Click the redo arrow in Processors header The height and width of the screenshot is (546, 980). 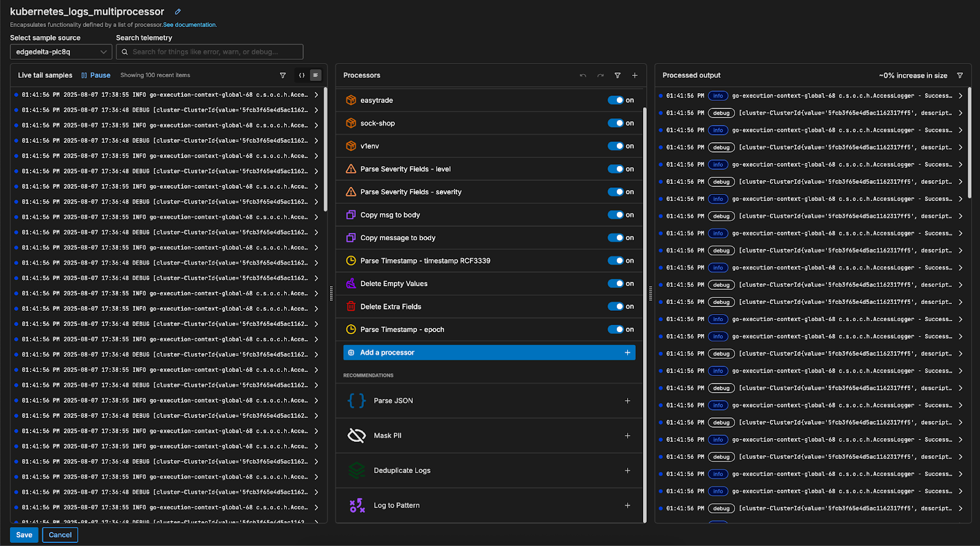tap(600, 75)
